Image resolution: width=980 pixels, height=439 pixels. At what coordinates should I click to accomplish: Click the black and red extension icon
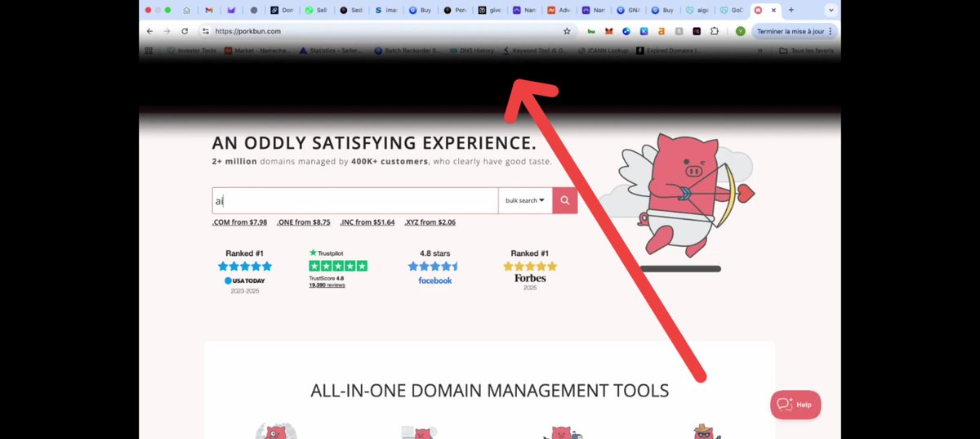click(x=697, y=31)
